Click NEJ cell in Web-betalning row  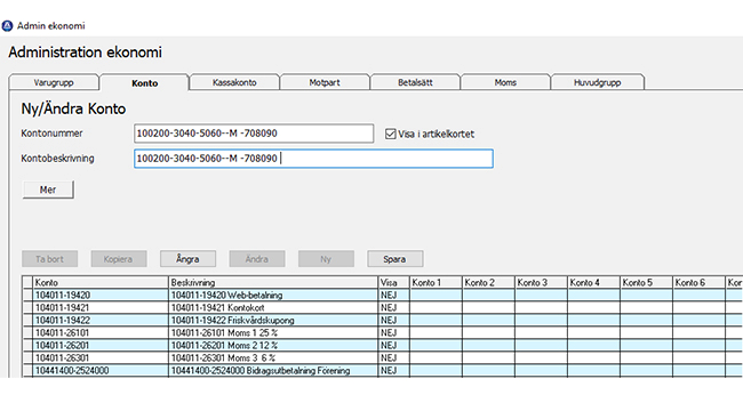pyautogui.click(x=394, y=295)
